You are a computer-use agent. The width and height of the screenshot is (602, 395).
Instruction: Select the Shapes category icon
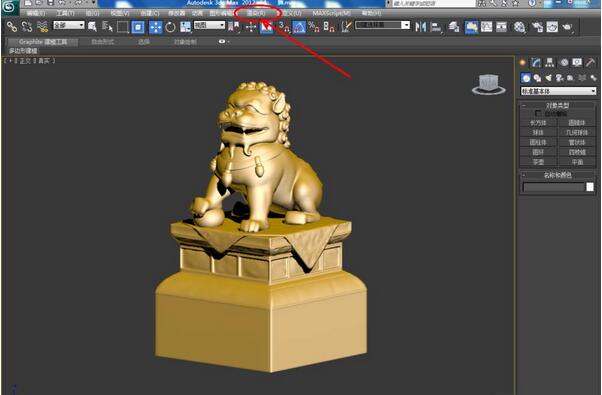click(538, 78)
